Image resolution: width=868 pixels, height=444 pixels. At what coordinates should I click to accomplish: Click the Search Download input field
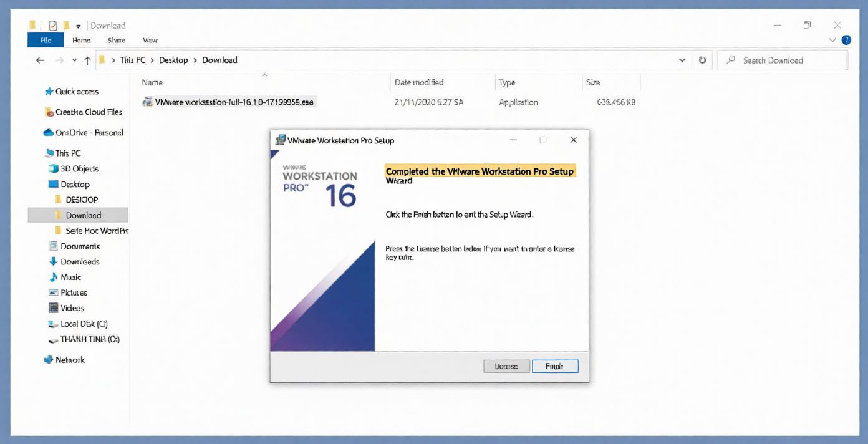point(789,60)
